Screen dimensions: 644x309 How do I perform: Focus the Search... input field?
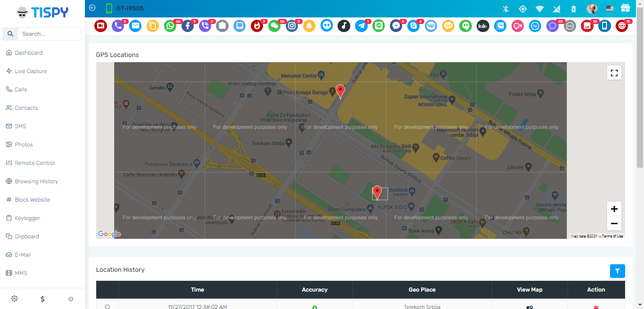point(50,34)
